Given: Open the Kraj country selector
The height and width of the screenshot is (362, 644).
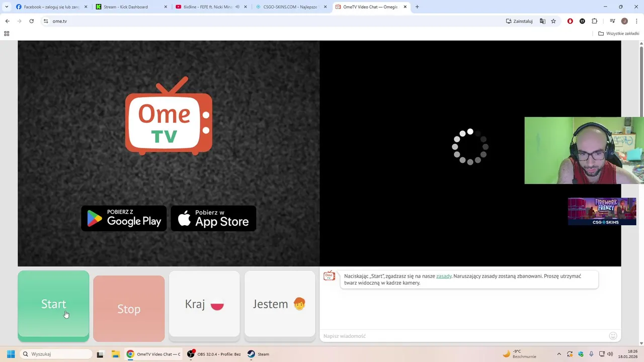Looking at the screenshot, I should coord(204,304).
